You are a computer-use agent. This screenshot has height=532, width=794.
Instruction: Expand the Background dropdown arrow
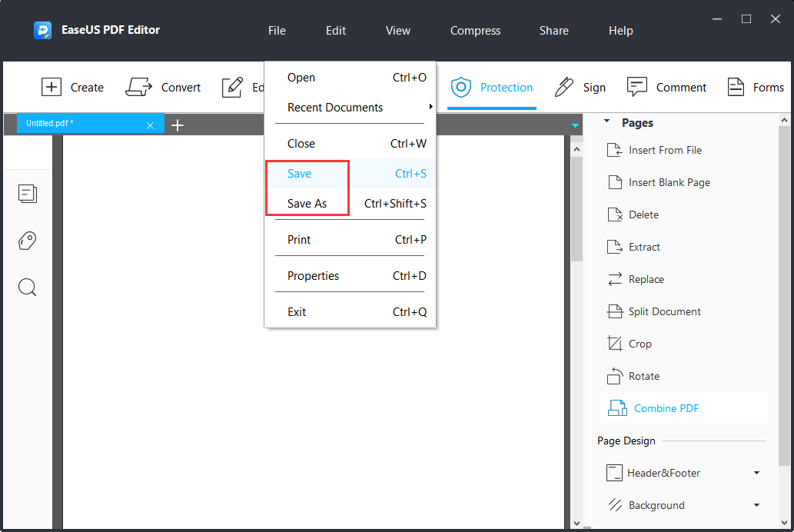[756, 505]
